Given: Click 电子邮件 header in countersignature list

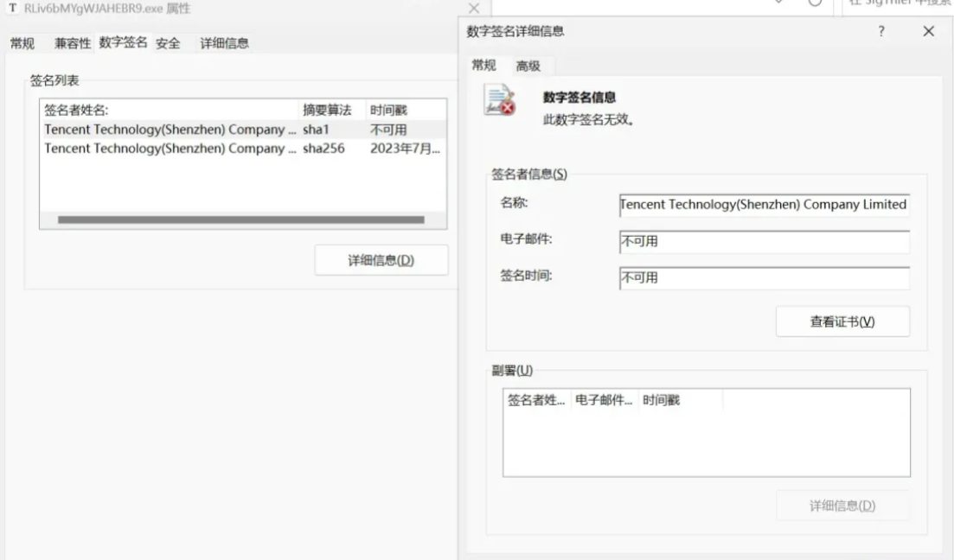Looking at the screenshot, I should (x=605, y=400).
